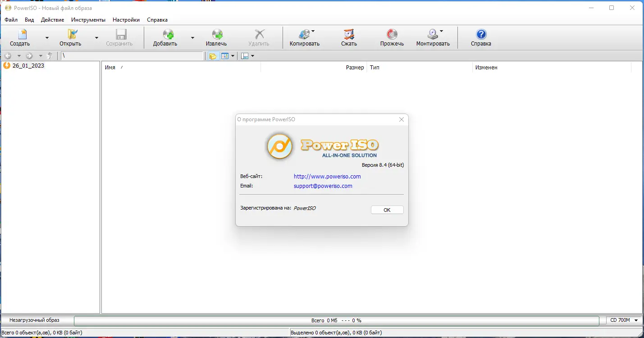
Task: Click the PowerISO logo in the dialog
Action: tap(322, 146)
